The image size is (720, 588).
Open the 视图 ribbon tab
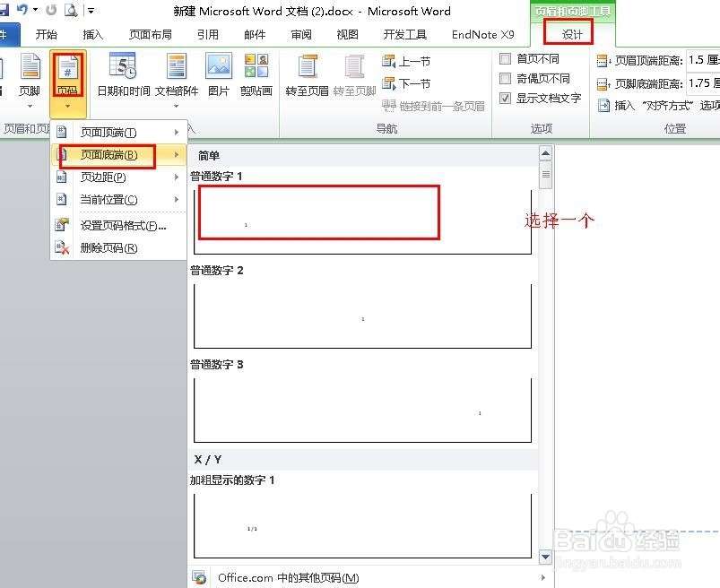348,34
